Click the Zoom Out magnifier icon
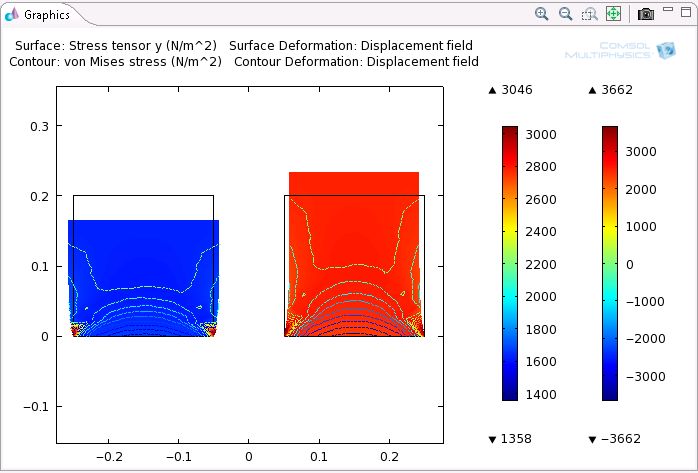698x473 pixels. click(565, 14)
